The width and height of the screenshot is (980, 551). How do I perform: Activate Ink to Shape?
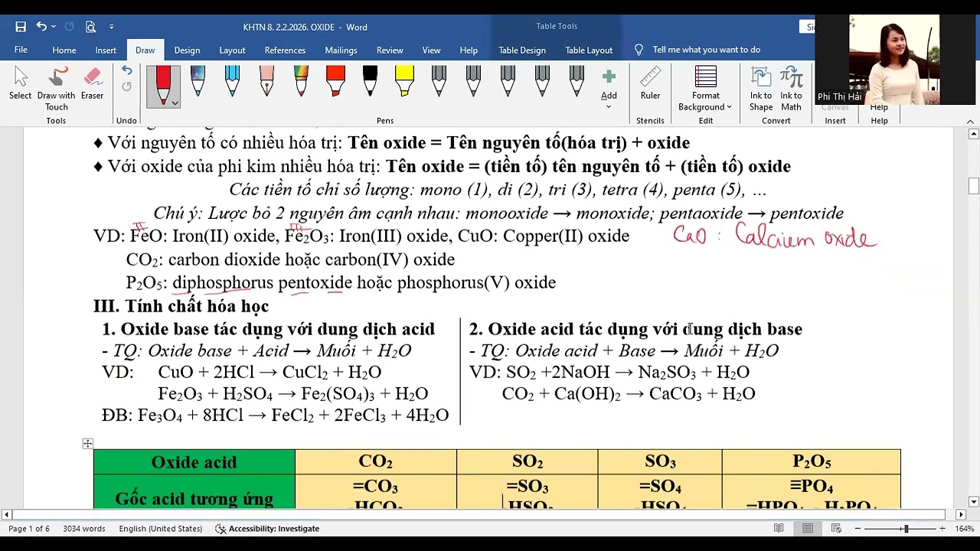tap(761, 89)
